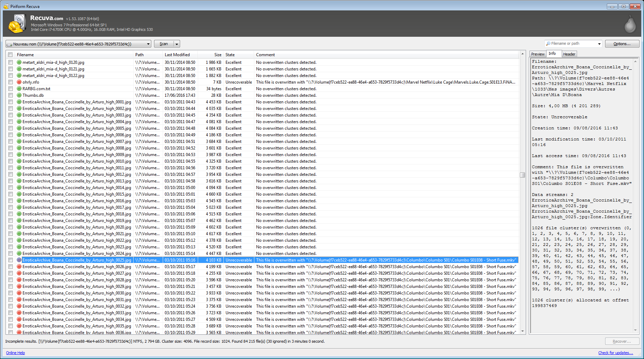Viewport: 644px width, 359px height.
Task: Open the Options dialog
Action: (622, 44)
